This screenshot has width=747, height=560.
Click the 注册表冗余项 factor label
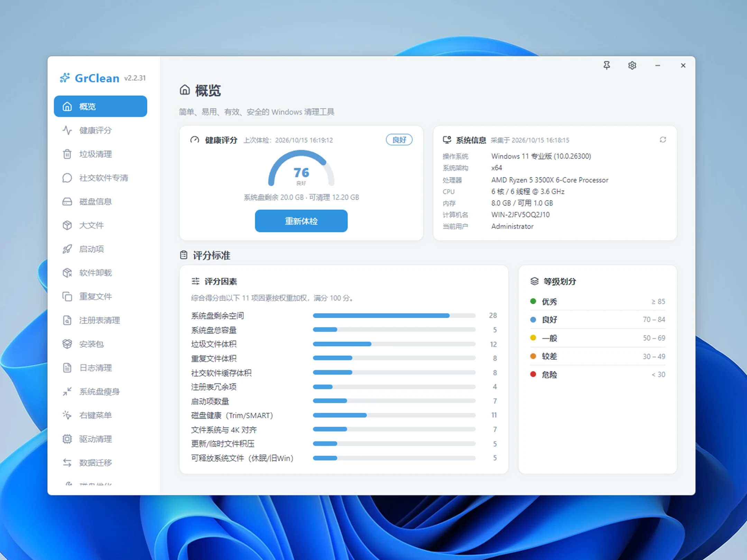click(x=214, y=387)
